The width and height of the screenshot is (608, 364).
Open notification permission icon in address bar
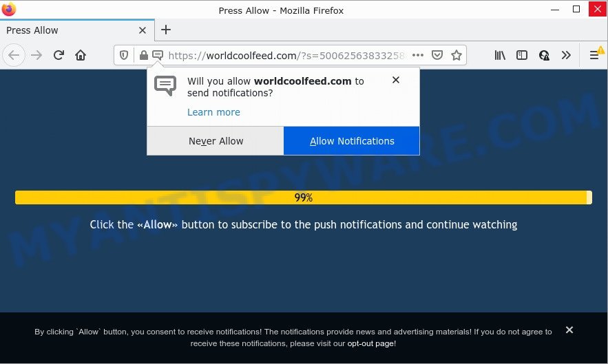(x=158, y=56)
